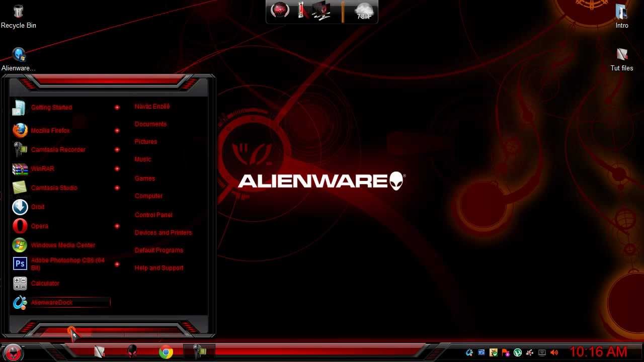The image size is (644, 362).
Task: Open Default Programs link
Action: point(159,250)
